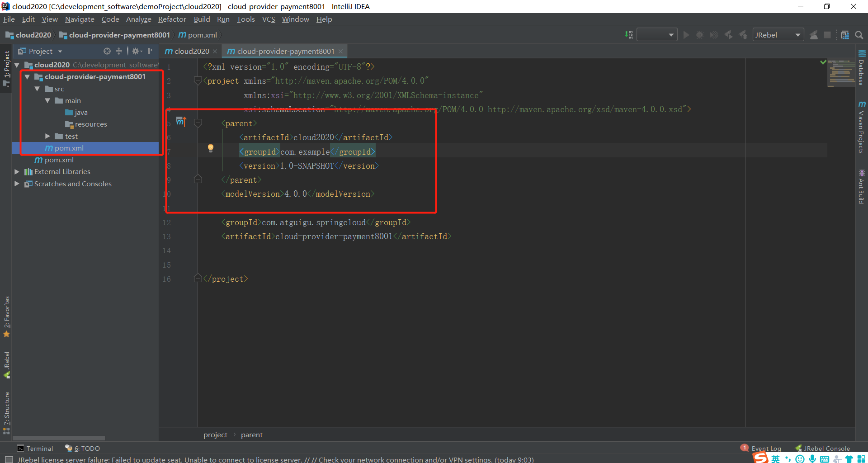
Task: Click the Sogou input method S icon
Action: pyautogui.click(x=760, y=458)
